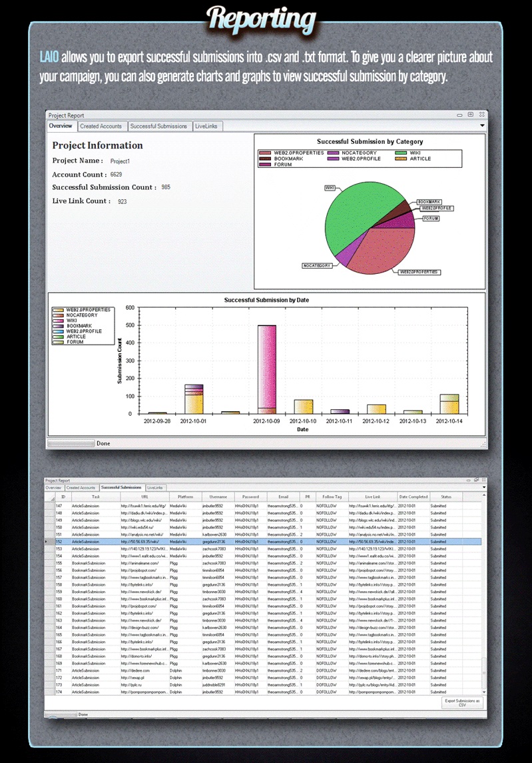Click the green WIKI swatch in pie legend
The height and width of the screenshot is (763, 532).
click(x=401, y=153)
